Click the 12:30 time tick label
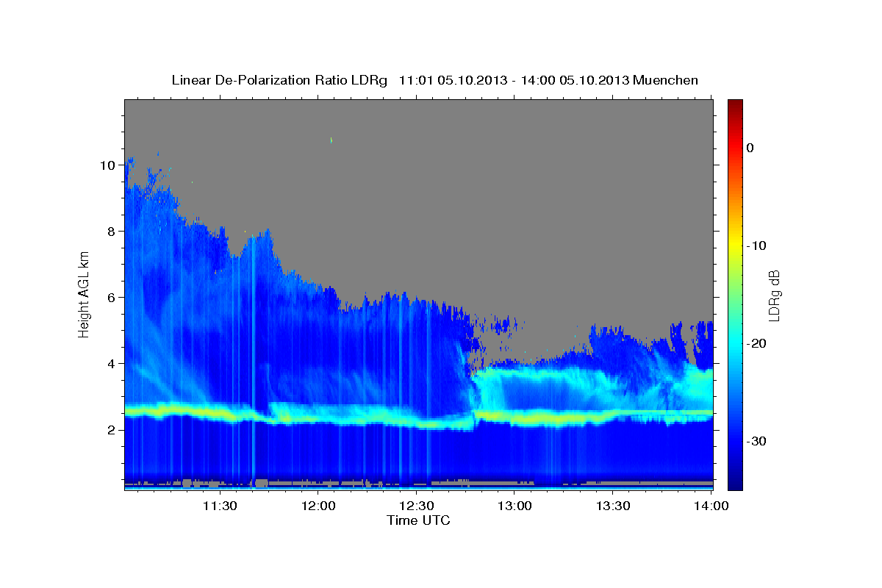The image size is (882, 588). pyautogui.click(x=417, y=506)
